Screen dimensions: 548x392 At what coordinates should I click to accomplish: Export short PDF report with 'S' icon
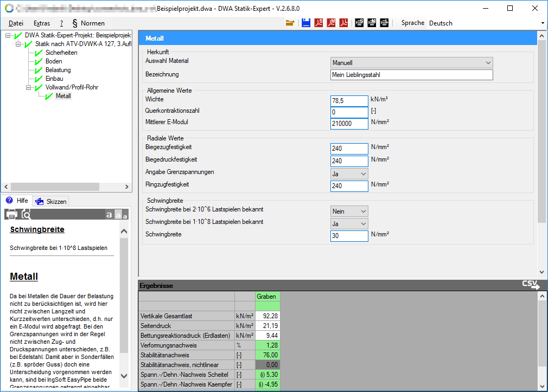[318, 23]
